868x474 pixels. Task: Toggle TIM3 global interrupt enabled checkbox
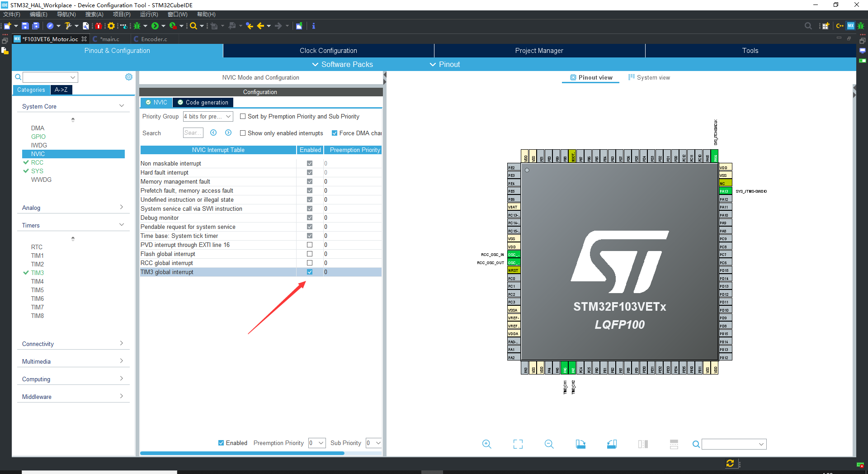(310, 272)
